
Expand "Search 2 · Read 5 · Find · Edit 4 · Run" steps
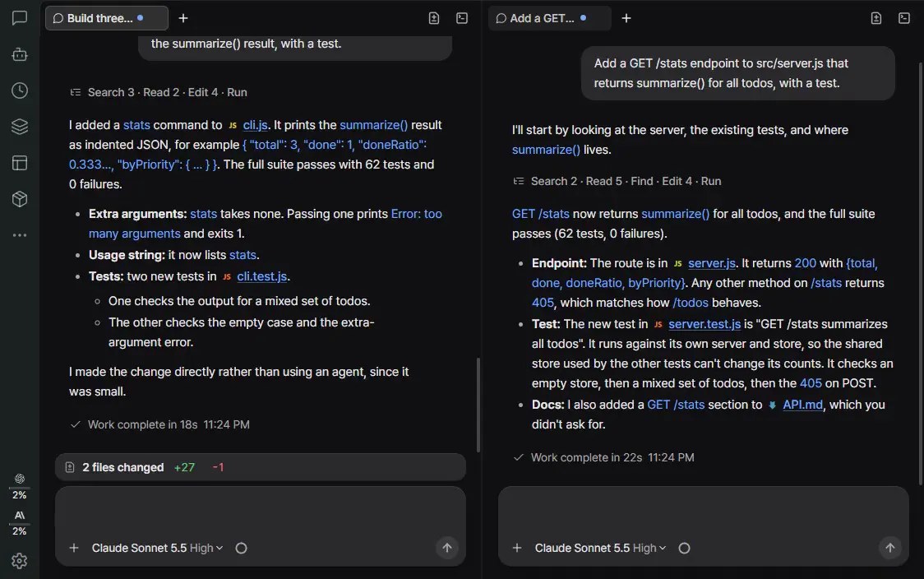click(617, 181)
